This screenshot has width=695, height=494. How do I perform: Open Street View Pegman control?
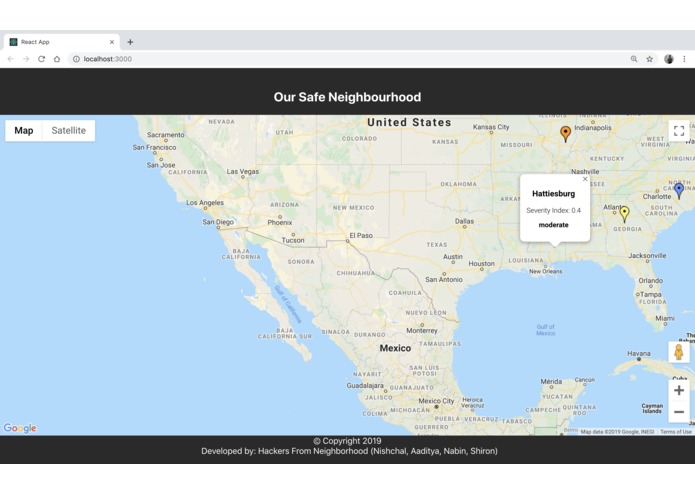click(679, 352)
